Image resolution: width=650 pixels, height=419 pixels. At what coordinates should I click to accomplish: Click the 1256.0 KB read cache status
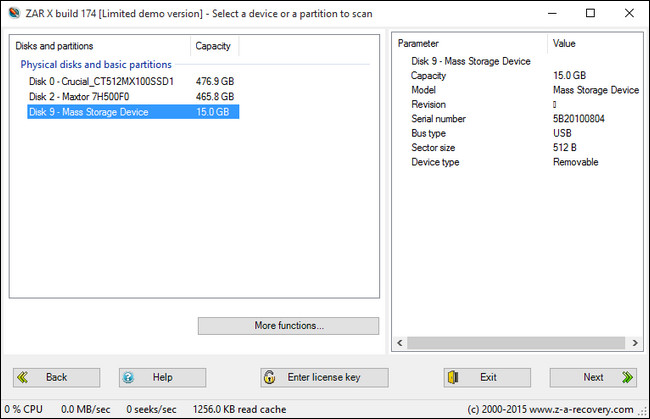[x=240, y=409]
